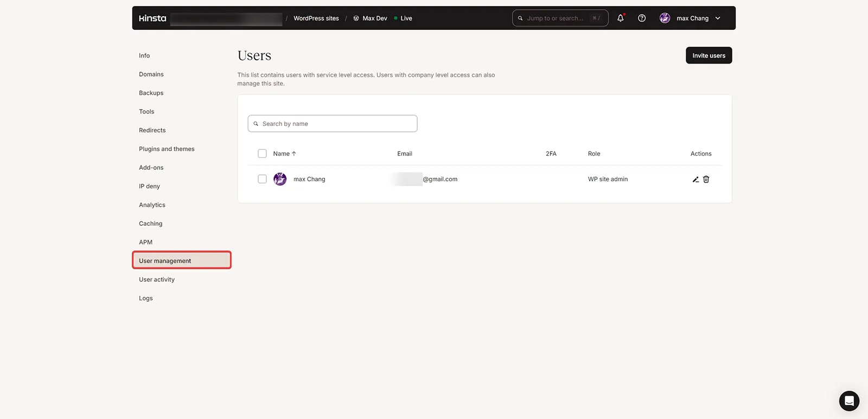Toggle the select-all checkbox in table header
Screen dimensions: 868x419
tap(262, 154)
